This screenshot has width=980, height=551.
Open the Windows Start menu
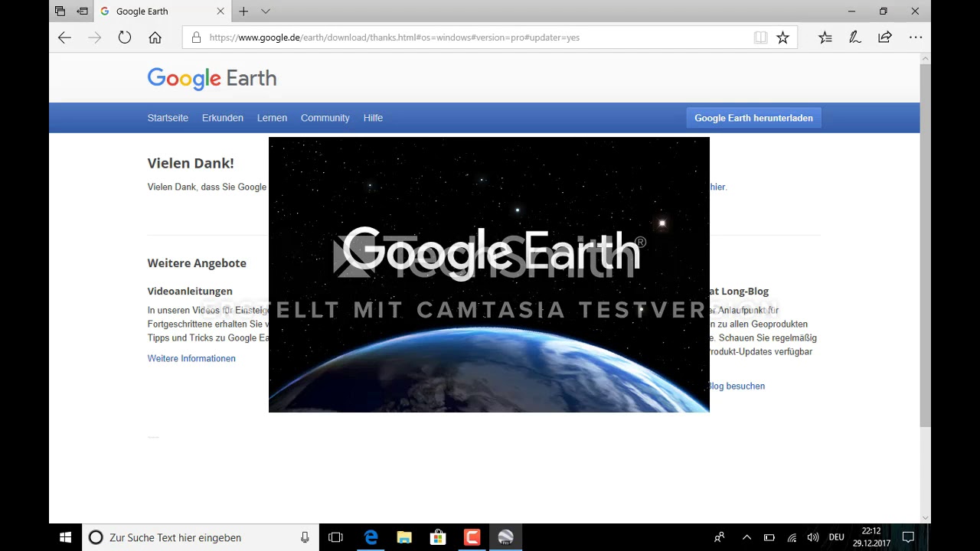[65, 537]
